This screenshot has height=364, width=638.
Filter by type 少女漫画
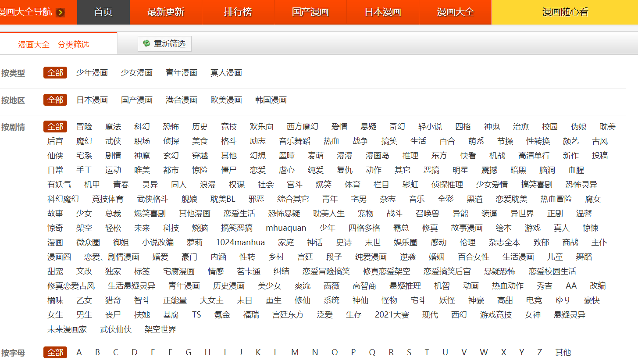(136, 73)
